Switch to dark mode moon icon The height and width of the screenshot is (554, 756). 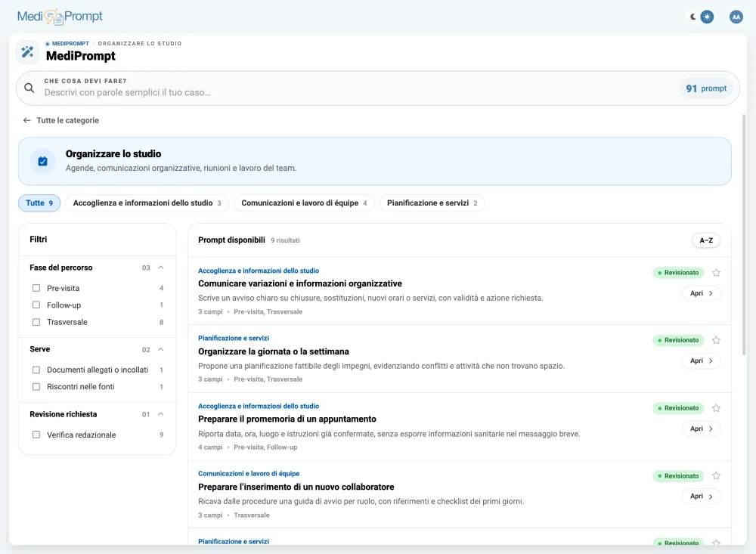[x=692, y=17]
